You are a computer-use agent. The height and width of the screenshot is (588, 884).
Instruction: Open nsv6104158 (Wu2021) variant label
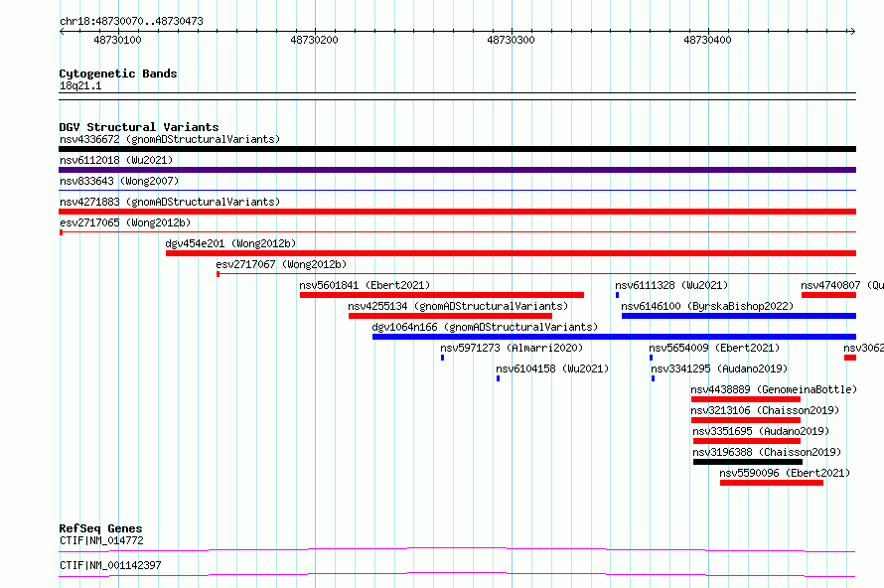click(x=552, y=368)
